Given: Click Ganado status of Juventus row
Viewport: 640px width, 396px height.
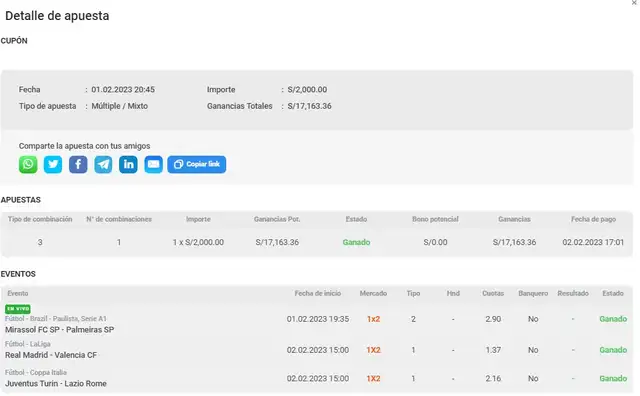Looking at the screenshot, I should [613, 379].
